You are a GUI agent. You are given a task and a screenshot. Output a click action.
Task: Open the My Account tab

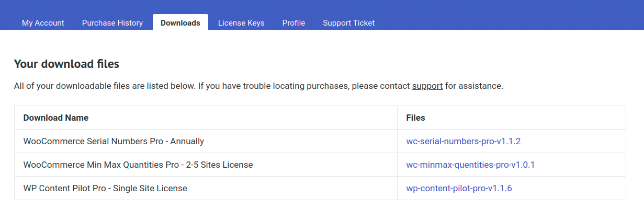click(43, 22)
